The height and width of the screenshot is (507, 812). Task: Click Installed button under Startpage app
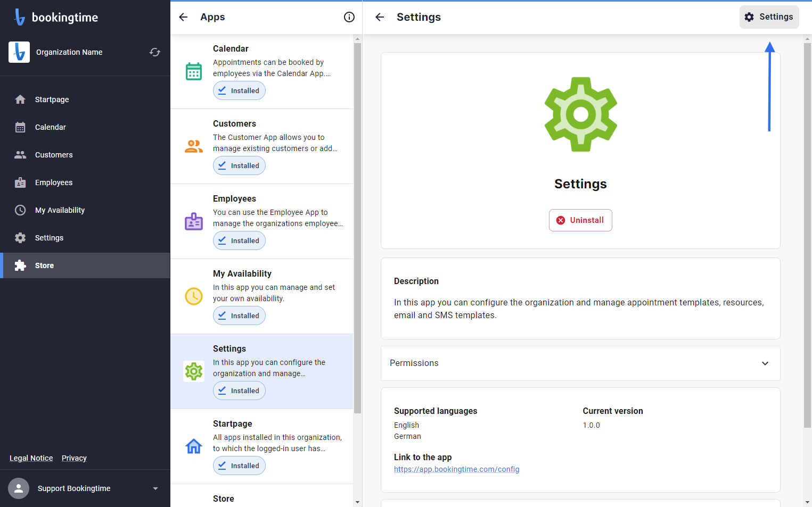pos(239,466)
